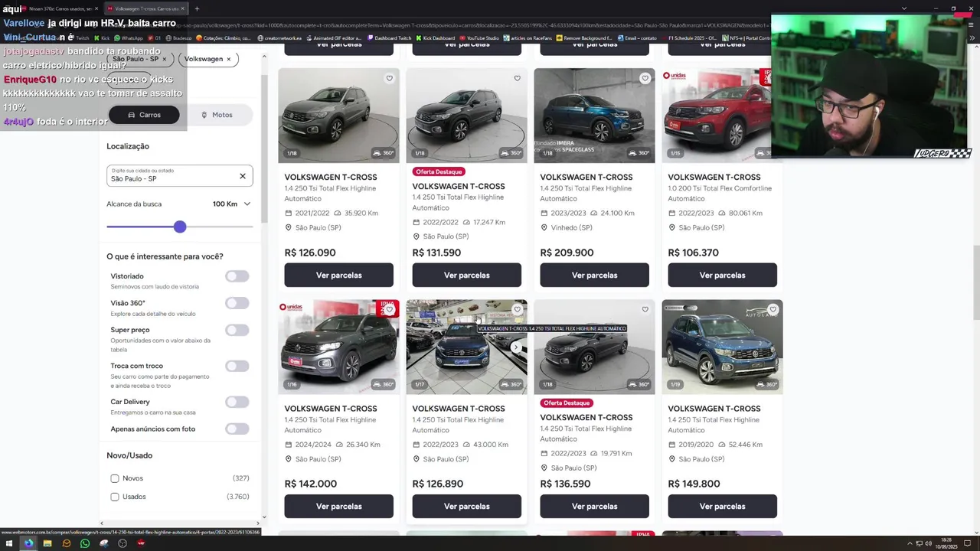Click Ver parcelas for R$ 131.590 car

(466, 275)
